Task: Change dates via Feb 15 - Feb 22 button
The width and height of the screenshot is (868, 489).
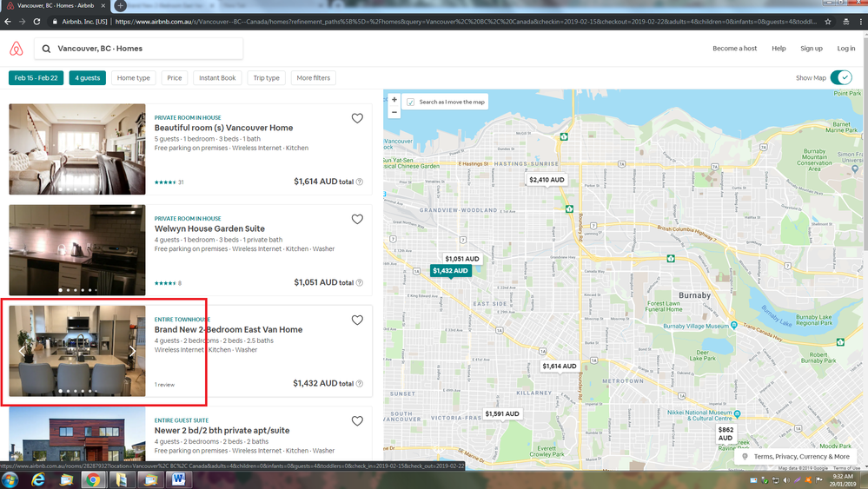Action: coord(36,78)
